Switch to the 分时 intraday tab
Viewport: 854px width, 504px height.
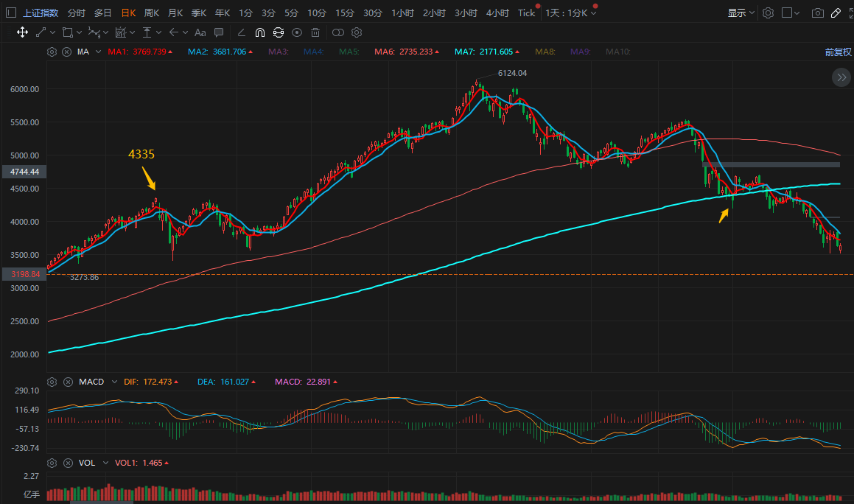click(x=76, y=13)
